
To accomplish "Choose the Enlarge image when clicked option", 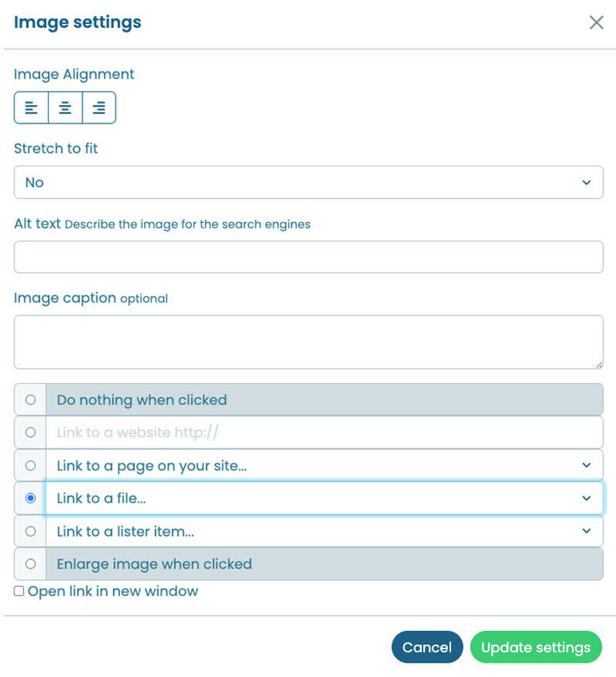I will point(29,564).
